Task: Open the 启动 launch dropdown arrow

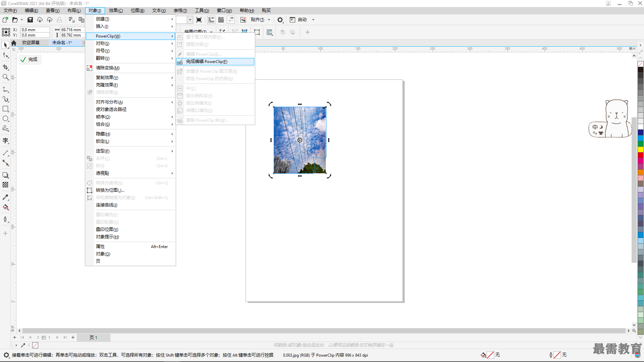Action: 313,20
